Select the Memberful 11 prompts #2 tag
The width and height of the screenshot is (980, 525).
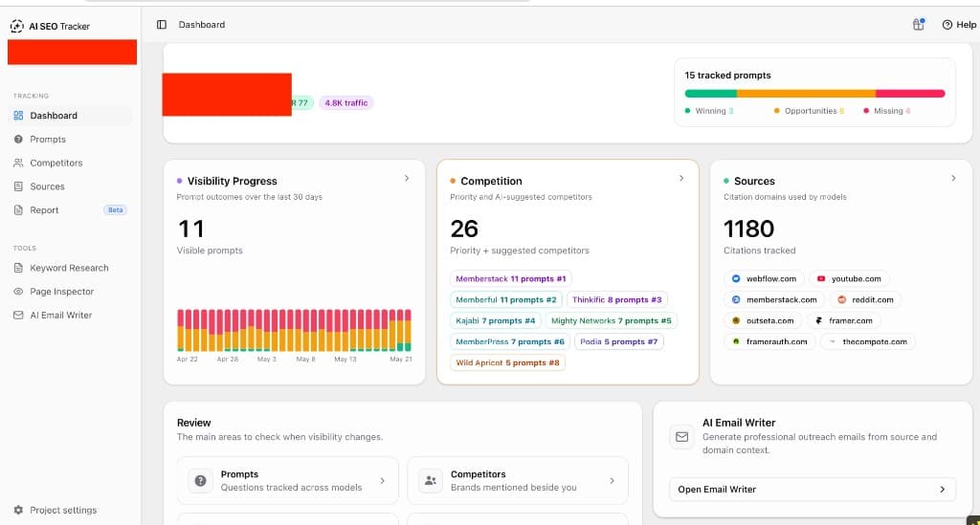[506, 299]
